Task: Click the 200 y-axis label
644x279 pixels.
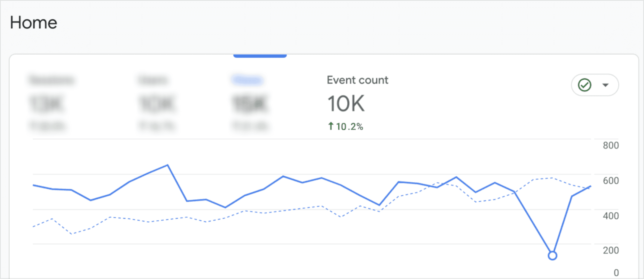Action: pos(611,250)
